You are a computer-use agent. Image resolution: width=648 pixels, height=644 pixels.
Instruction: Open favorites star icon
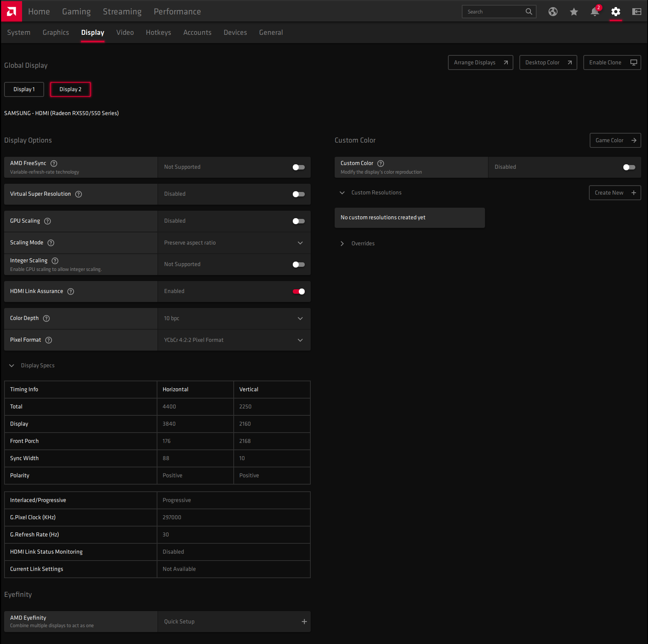point(574,12)
